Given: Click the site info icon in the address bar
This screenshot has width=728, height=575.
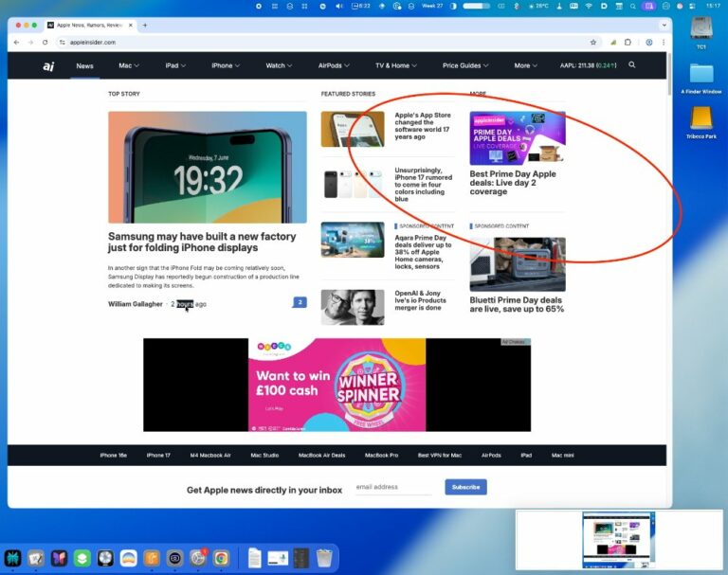Looking at the screenshot, I should point(63,43).
